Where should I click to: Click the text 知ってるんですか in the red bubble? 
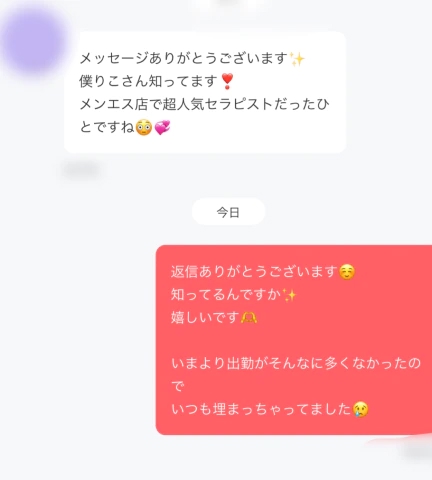[226, 295]
